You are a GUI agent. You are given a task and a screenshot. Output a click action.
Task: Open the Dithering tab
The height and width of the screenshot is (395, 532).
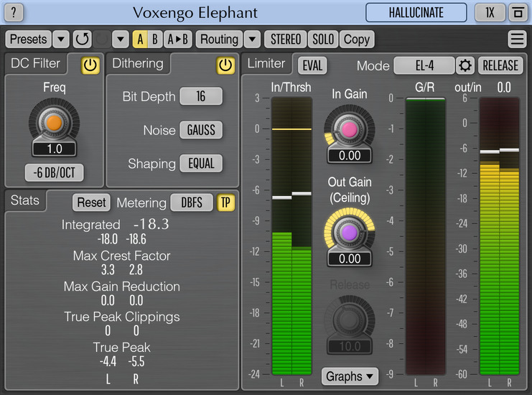point(138,63)
